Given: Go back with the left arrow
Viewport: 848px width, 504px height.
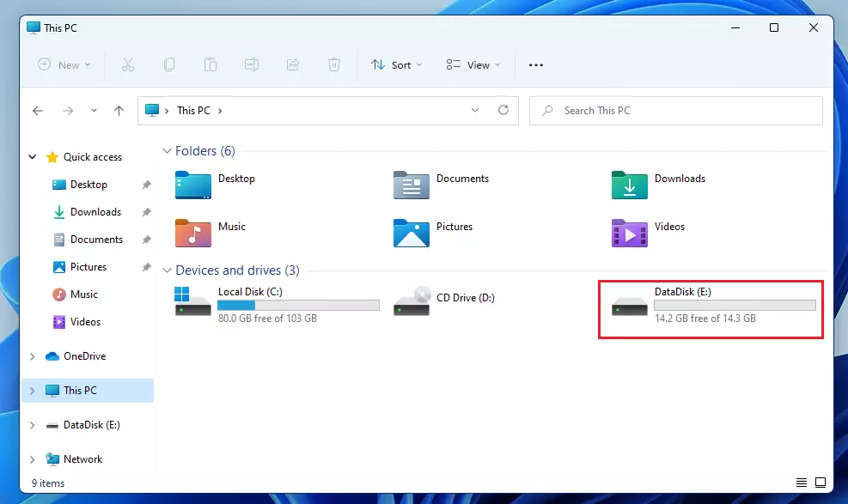Looking at the screenshot, I should (38, 111).
